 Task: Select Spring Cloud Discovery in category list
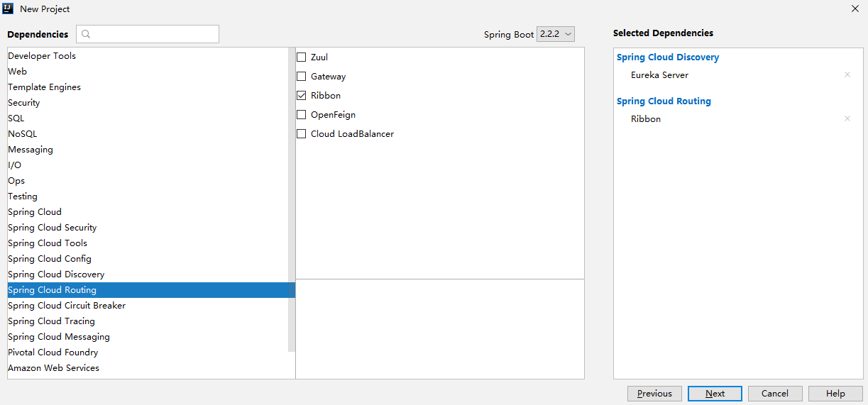tap(148, 274)
